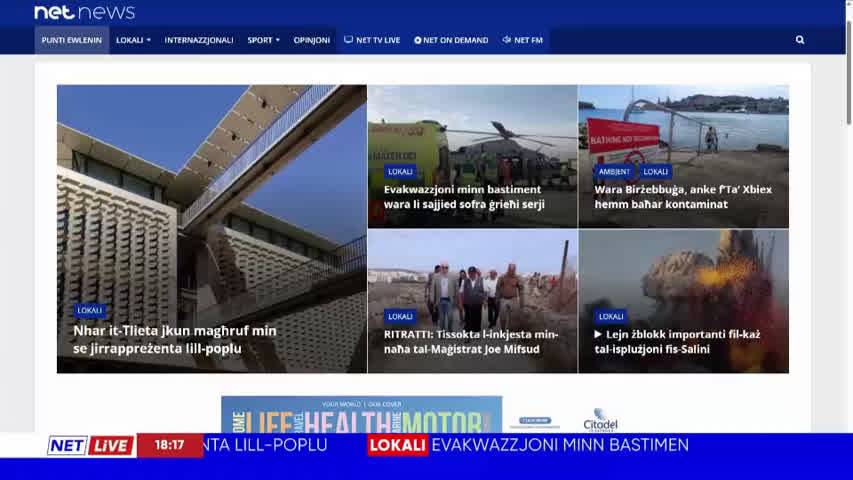Screen dimensions: 853x480
Task: Open headline Wara Birżebbuġa baħar kontaminat
Action: 683,197
